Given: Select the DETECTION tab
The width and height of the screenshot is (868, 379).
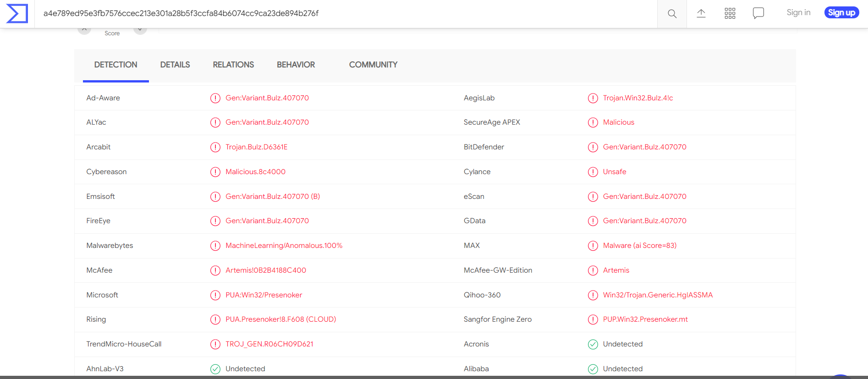Looking at the screenshot, I should [115, 65].
